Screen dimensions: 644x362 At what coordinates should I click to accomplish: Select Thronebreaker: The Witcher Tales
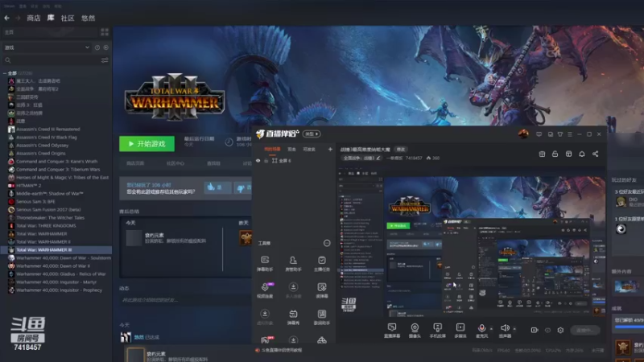50,217
